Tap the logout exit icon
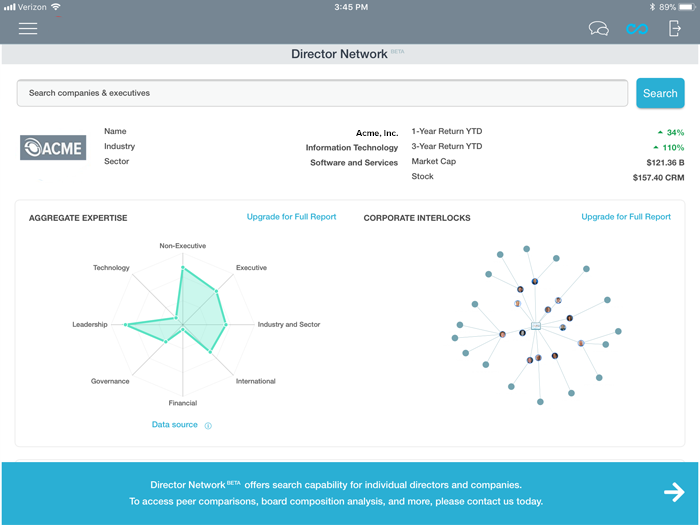This screenshot has width=700, height=525. coord(675,28)
